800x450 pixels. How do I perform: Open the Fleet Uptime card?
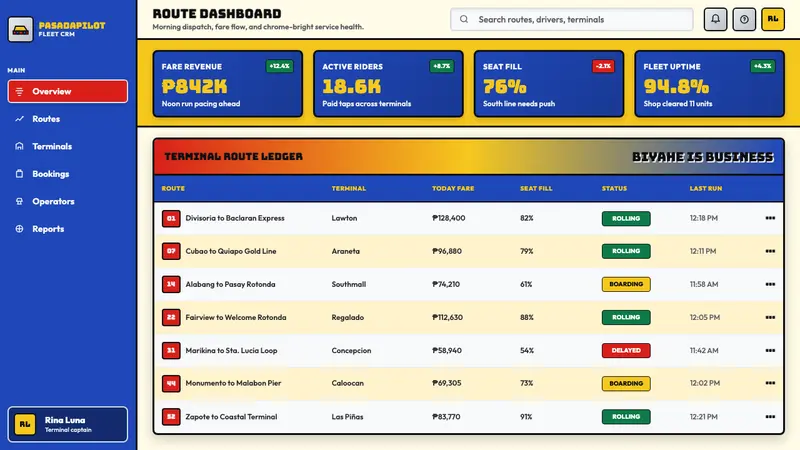[710, 84]
